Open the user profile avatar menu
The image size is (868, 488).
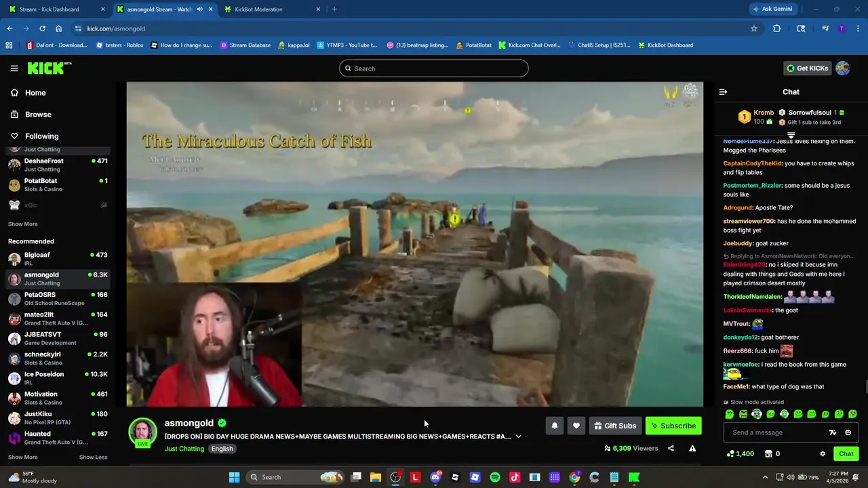coord(842,68)
